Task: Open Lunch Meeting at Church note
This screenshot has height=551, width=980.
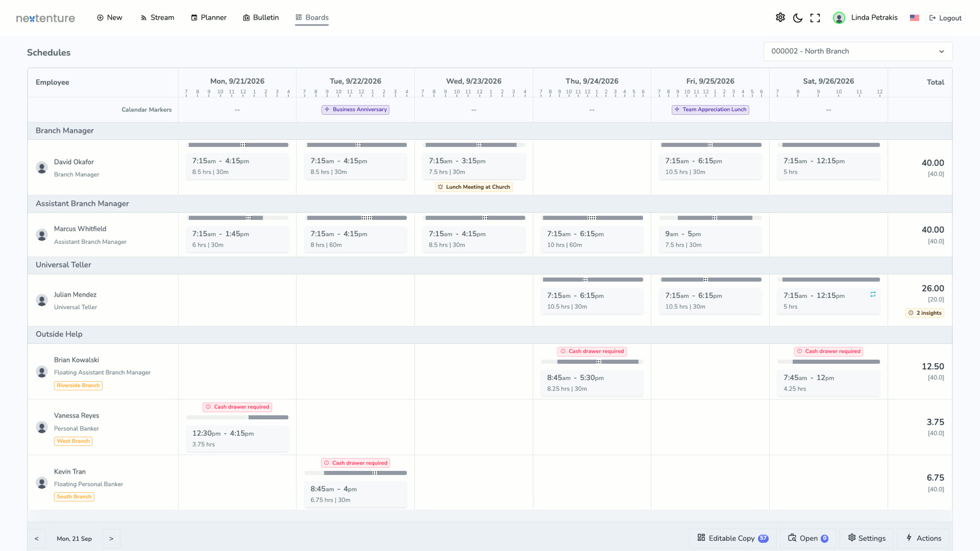Action: tap(474, 187)
